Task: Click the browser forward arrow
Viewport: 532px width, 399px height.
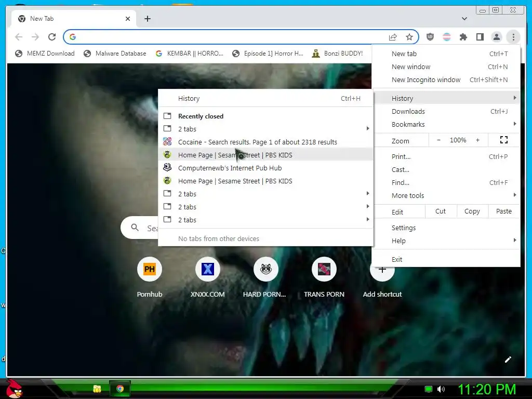Action: (35, 37)
